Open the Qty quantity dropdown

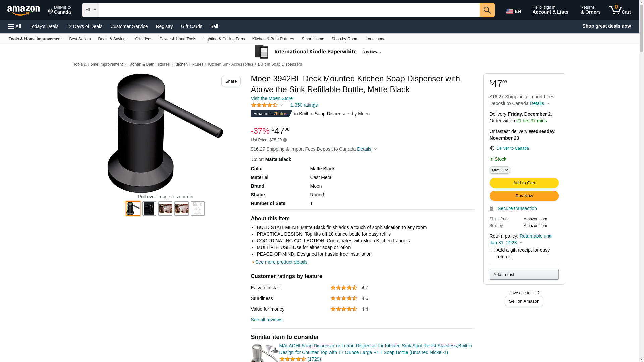(x=500, y=170)
